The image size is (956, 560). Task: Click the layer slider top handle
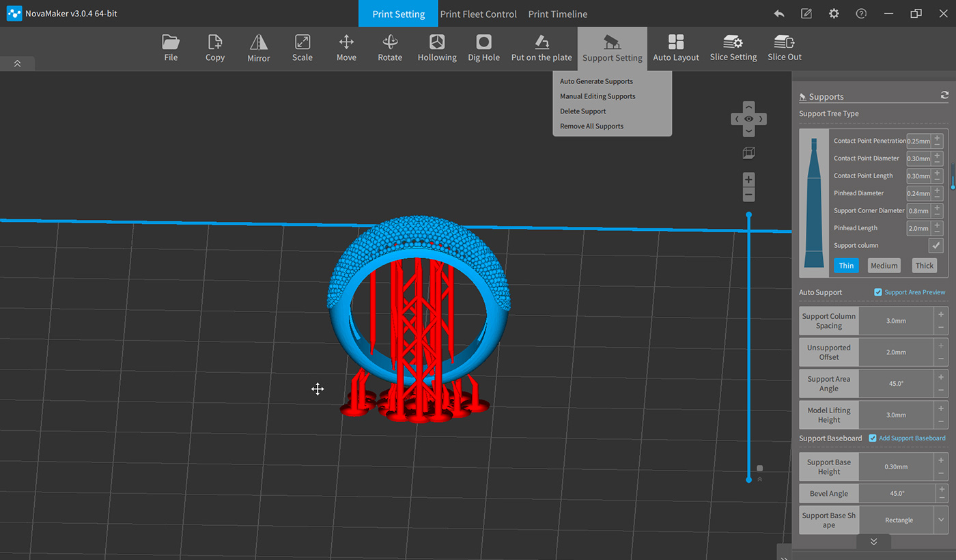click(x=748, y=215)
